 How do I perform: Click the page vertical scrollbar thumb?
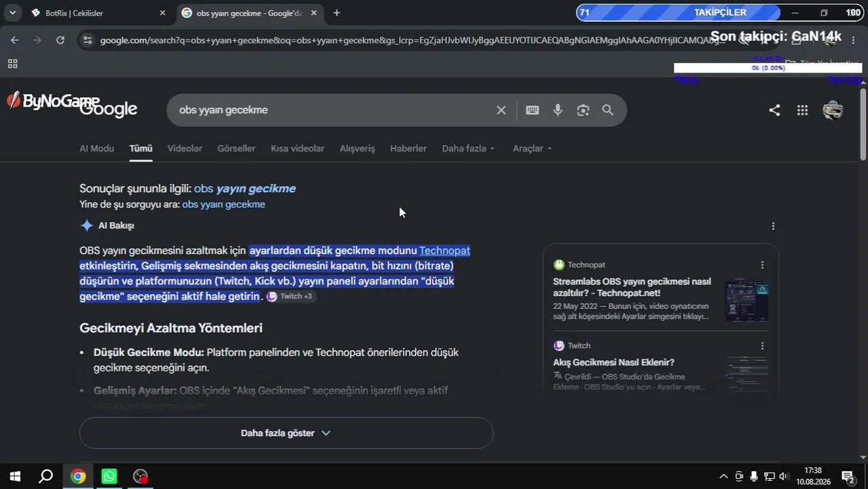(863, 126)
